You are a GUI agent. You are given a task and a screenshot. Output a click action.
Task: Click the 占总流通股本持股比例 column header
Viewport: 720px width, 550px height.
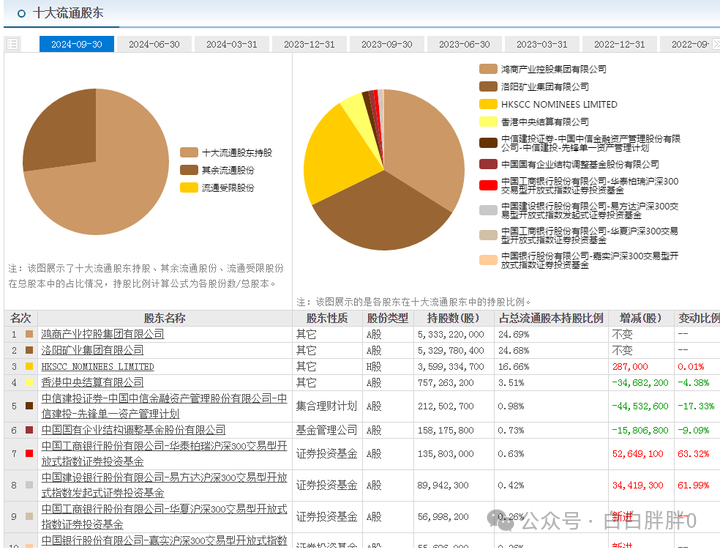(551, 318)
